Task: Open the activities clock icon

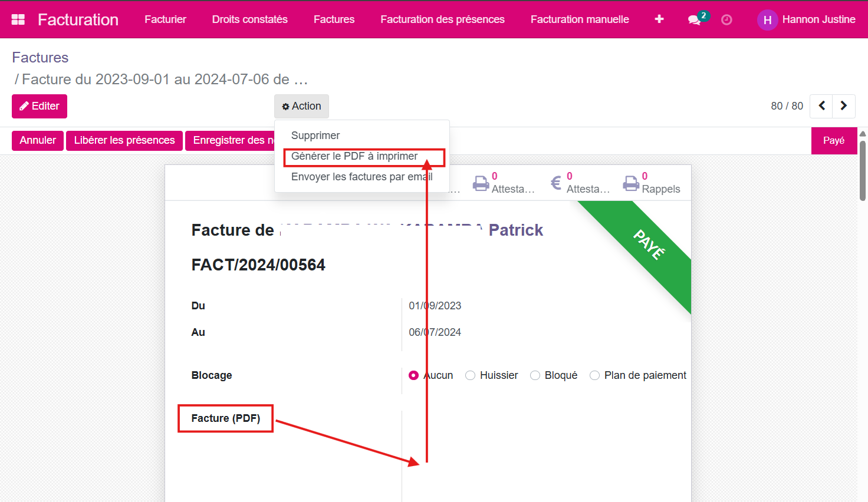Action: (x=726, y=20)
